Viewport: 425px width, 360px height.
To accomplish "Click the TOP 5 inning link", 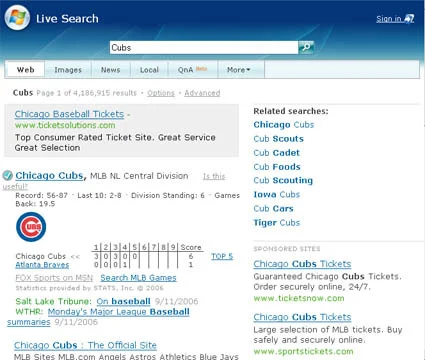I will coord(222,256).
